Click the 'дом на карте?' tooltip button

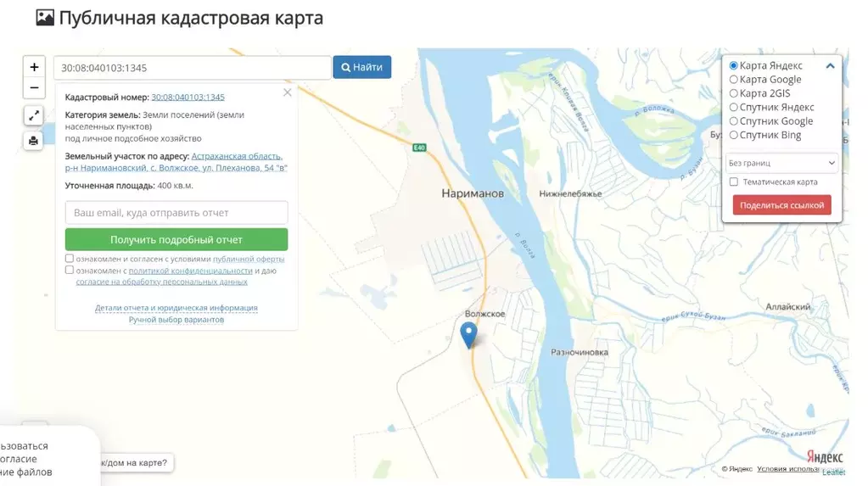pyautogui.click(x=136, y=463)
